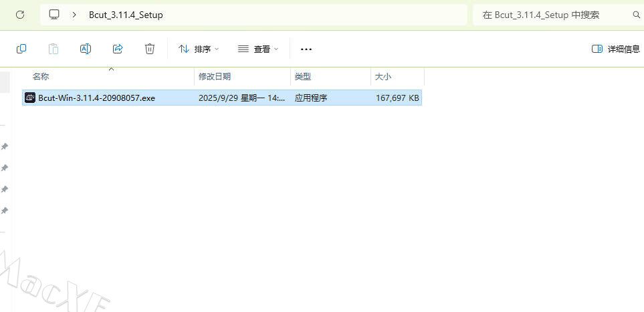Click the Refresh icon in address bar
The height and width of the screenshot is (312, 644).
click(x=20, y=15)
